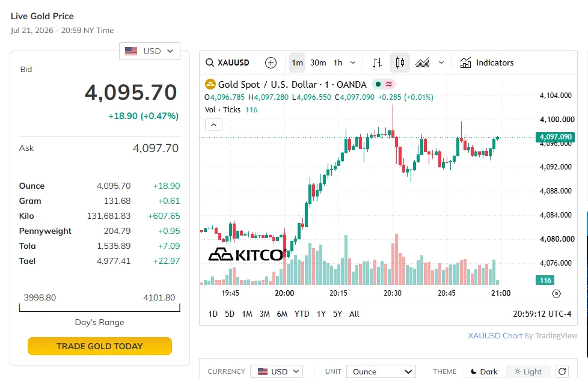Expand more time intervals dropdown after 1h
Screen dimensions: 588x378
pos(353,62)
